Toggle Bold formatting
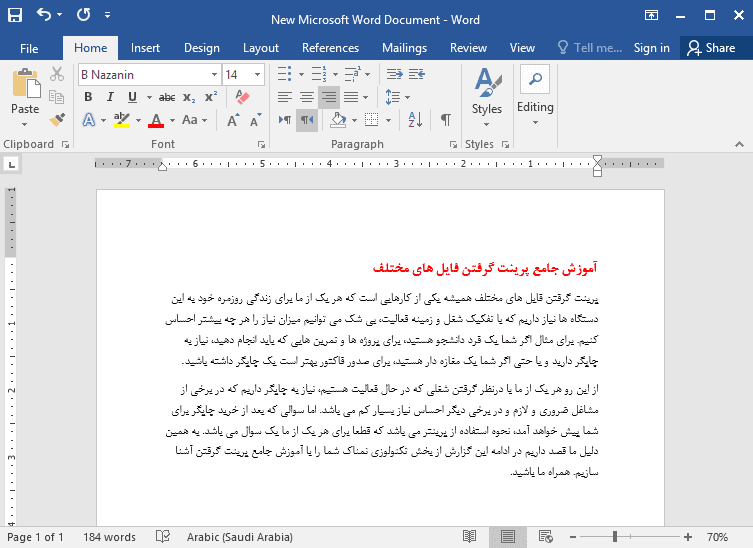The height and width of the screenshot is (548, 753). pyautogui.click(x=88, y=97)
